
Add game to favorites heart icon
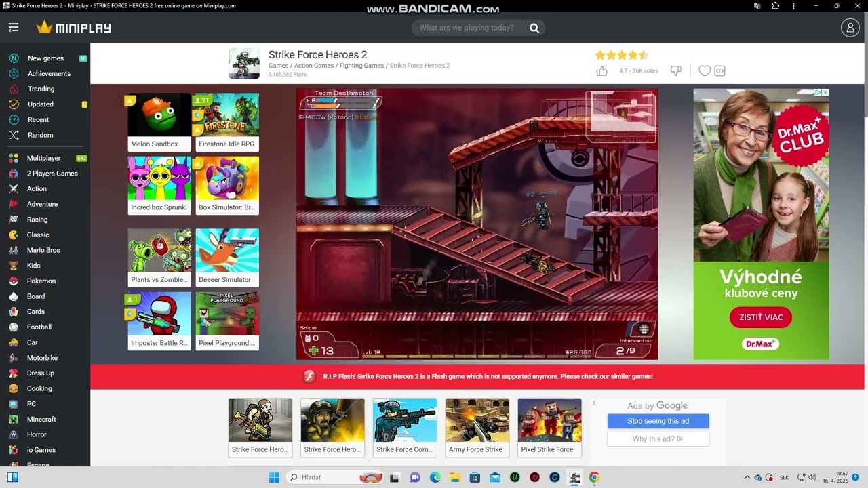click(705, 70)
